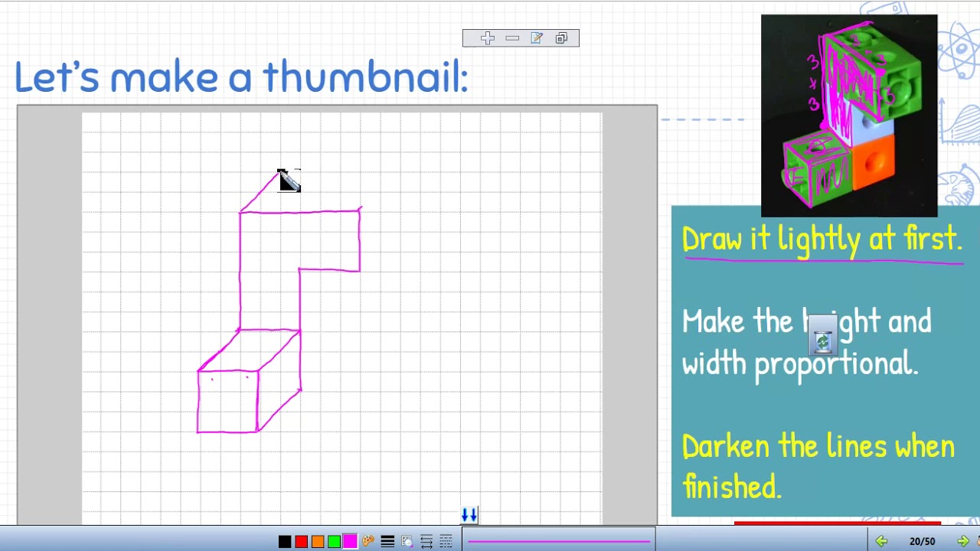
Task: Open the line ends arrows icon
Action: tap(426, 542)
